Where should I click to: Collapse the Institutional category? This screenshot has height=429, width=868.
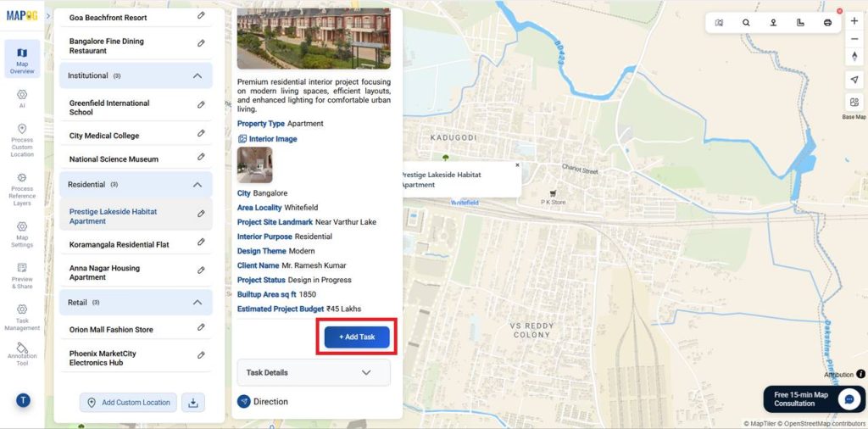198,75
